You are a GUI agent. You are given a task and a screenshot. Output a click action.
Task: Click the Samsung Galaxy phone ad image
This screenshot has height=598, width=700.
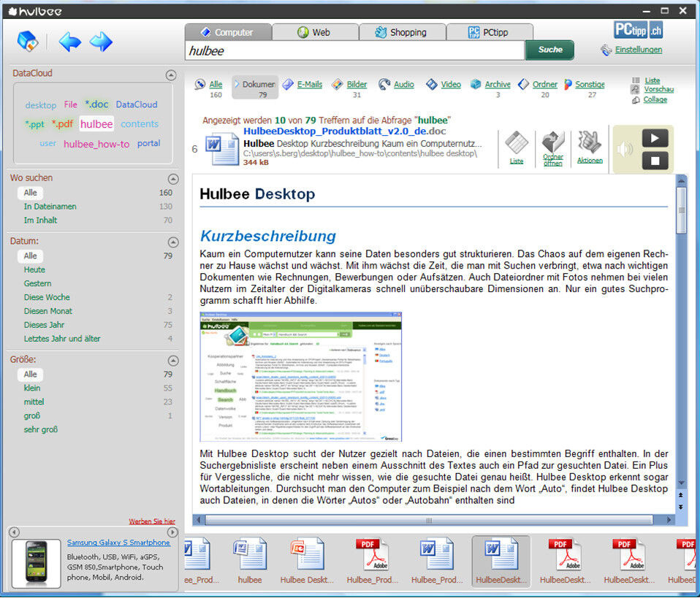click(36, 563)
